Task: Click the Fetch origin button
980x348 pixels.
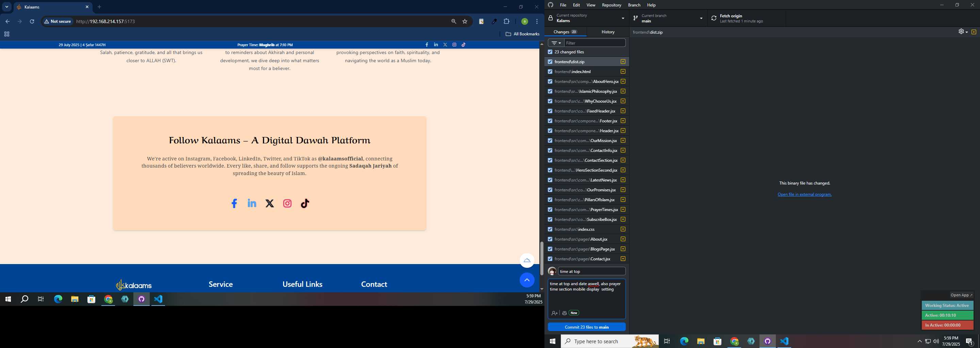Action: tap(747, 18)
